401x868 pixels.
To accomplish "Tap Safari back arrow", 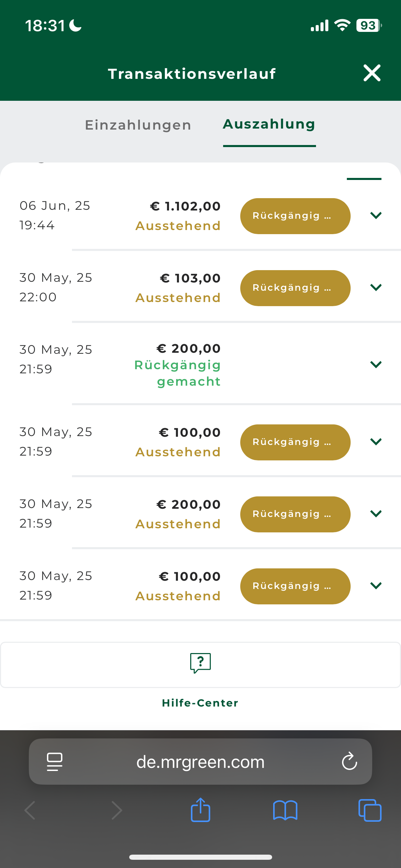I will click(x=30, y=810).
